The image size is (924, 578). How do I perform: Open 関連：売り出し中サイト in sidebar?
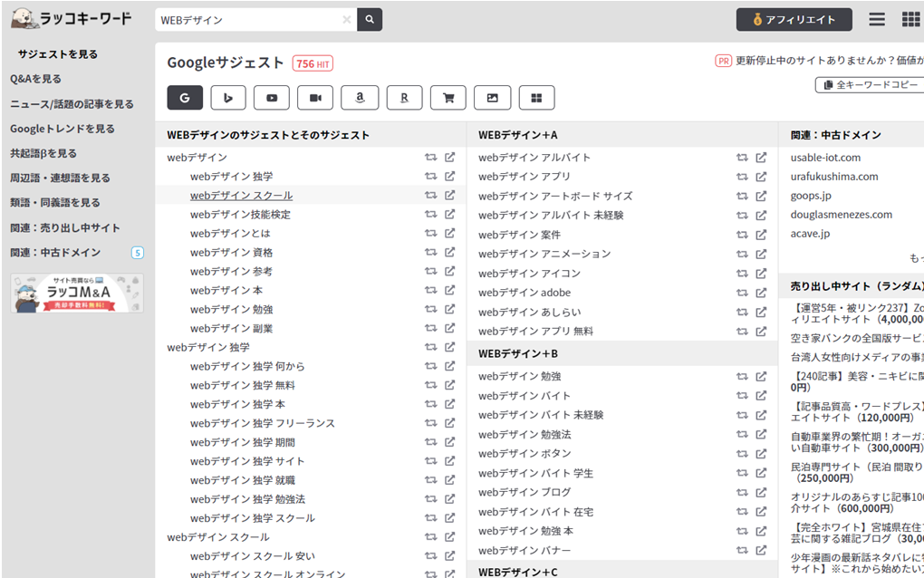click(65, 228)
